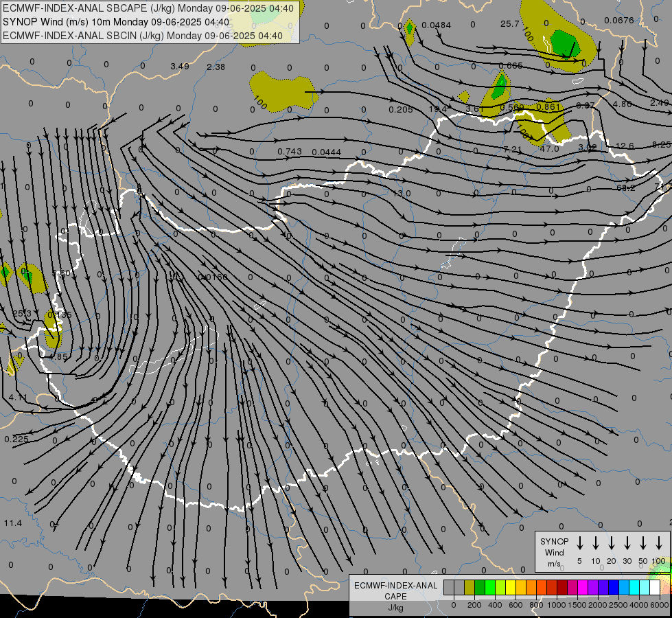The image size is (672, 618).
Task: Click the 'CAPE' label in color legend
Action: (395, 597)
